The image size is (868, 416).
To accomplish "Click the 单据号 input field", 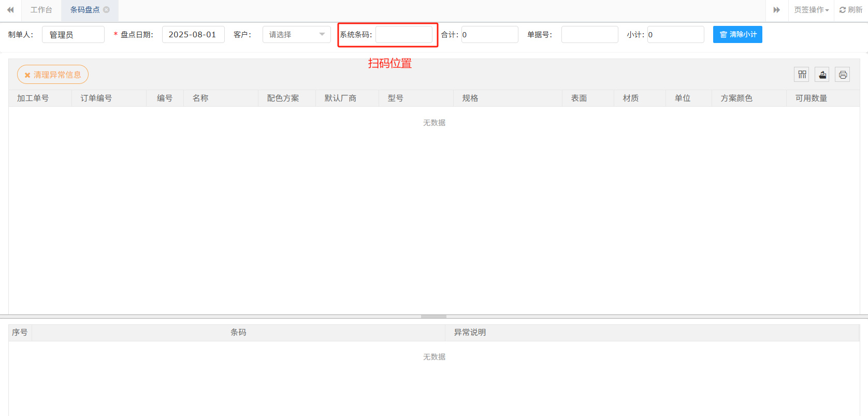I will point(589,35).
